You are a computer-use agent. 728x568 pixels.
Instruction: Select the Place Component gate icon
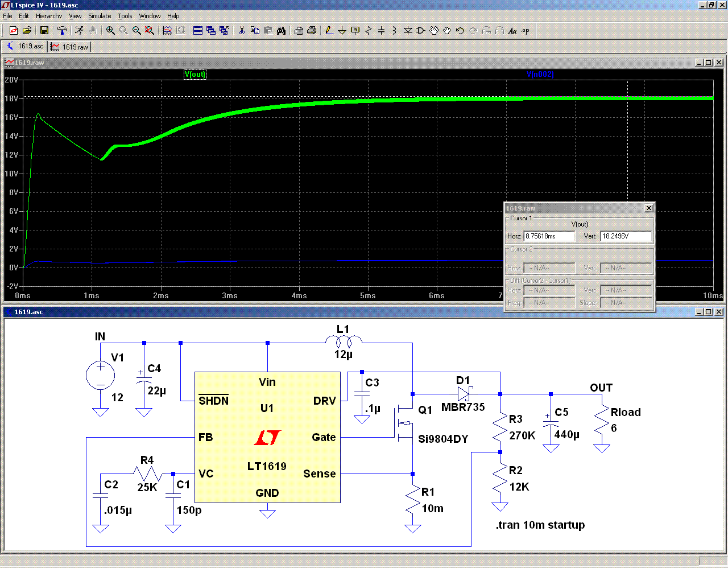[x=421, y=31]
